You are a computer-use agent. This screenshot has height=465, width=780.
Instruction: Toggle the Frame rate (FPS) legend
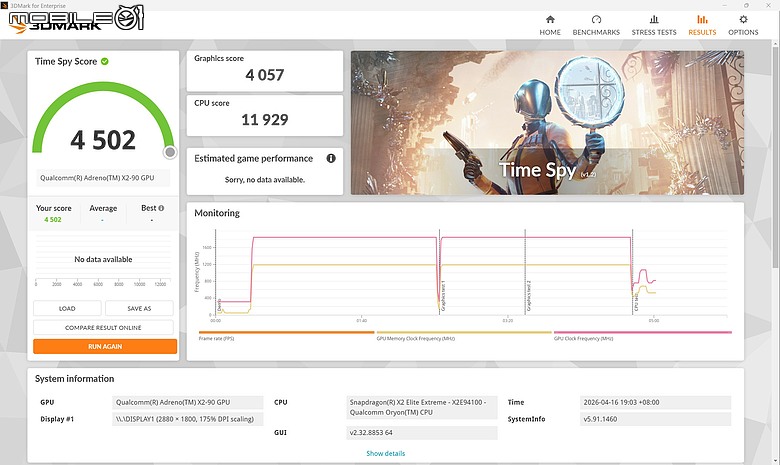point(286,335)
